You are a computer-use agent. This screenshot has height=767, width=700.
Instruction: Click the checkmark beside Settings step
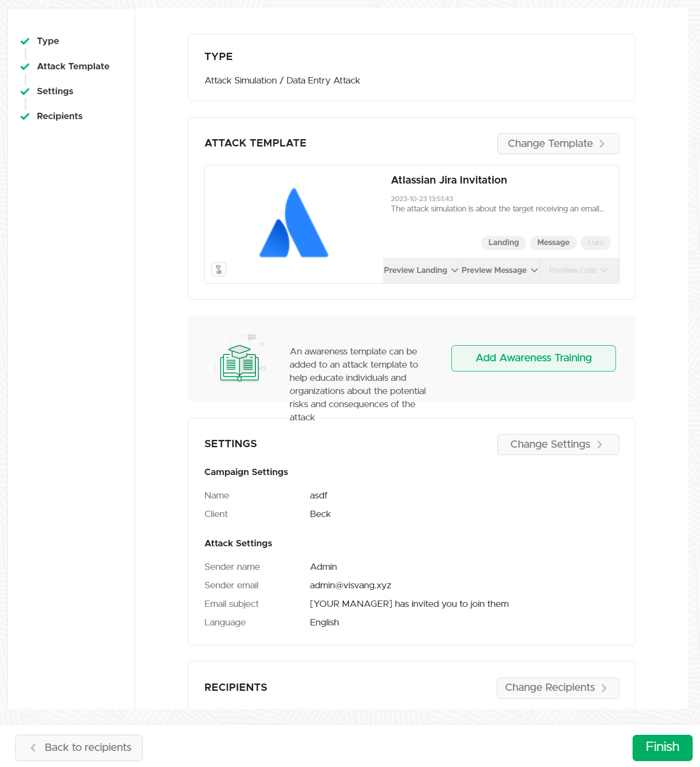point(25,91)
